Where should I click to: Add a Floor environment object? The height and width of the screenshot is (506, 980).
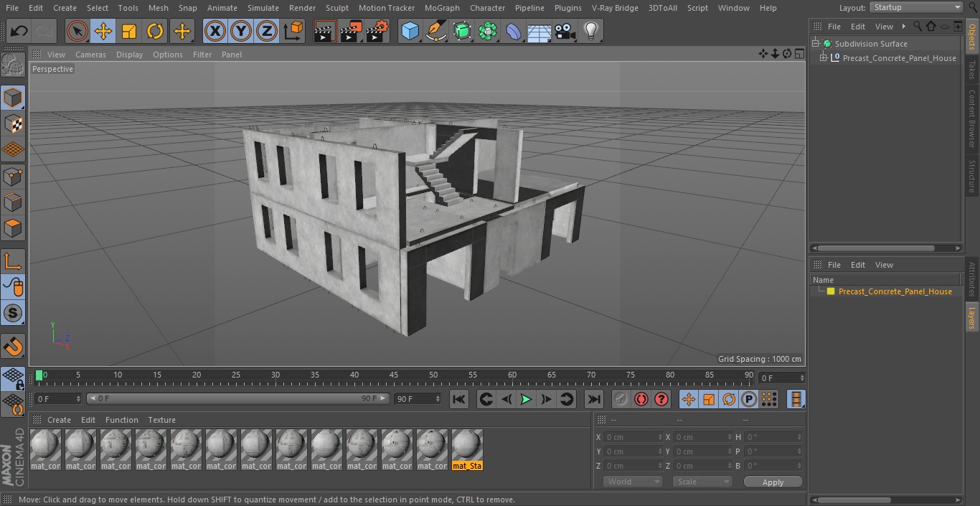[x=540, y=32]
